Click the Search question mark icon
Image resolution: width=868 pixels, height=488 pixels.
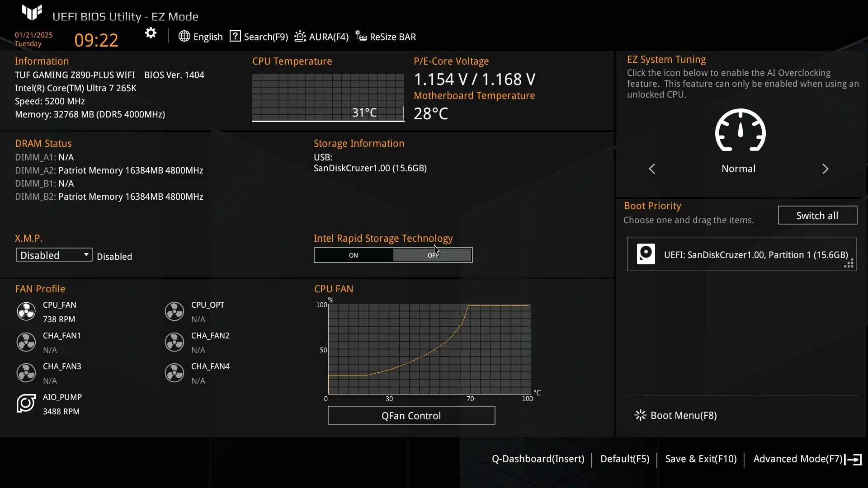coord(235,36)
